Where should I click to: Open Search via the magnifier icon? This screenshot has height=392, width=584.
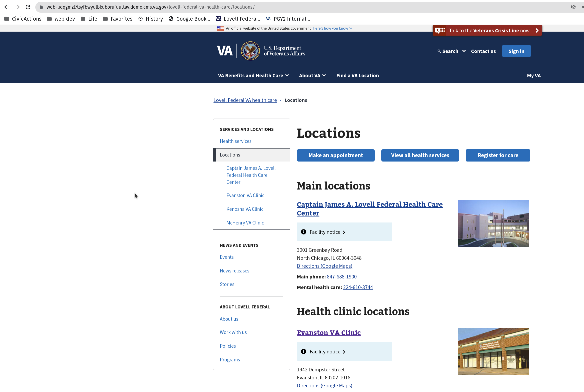tap(439, 51)
